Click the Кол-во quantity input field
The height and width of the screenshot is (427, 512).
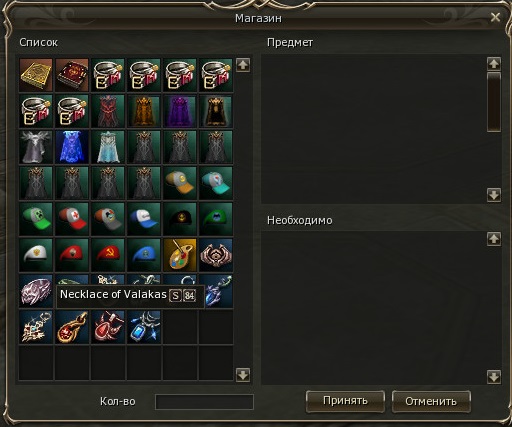(204, 402)
